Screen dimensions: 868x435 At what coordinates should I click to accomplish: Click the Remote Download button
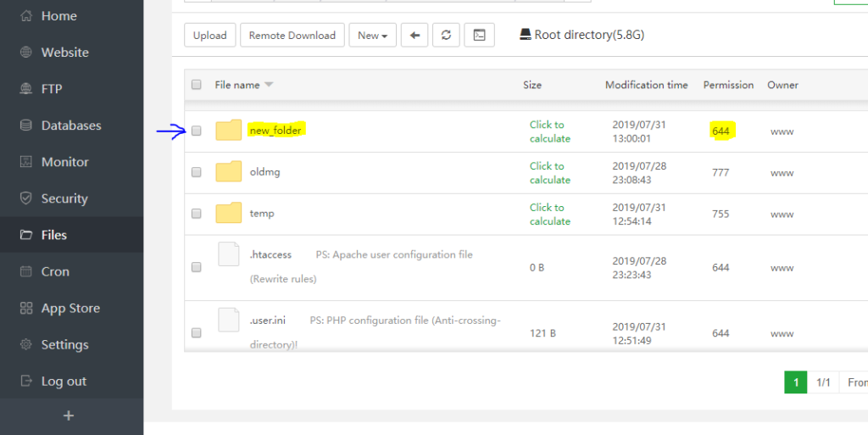click(292, 36)
